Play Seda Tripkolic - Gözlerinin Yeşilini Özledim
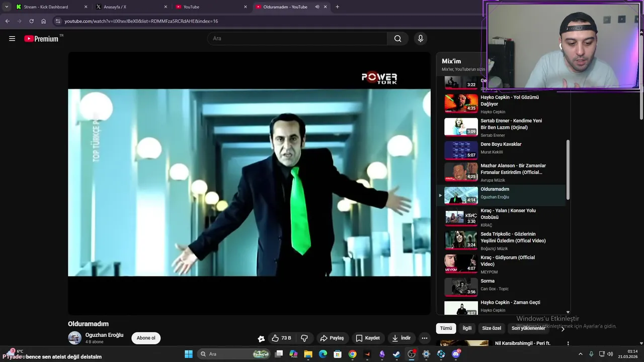Viewport: 644px width, 362px height. tap(501, 241)
